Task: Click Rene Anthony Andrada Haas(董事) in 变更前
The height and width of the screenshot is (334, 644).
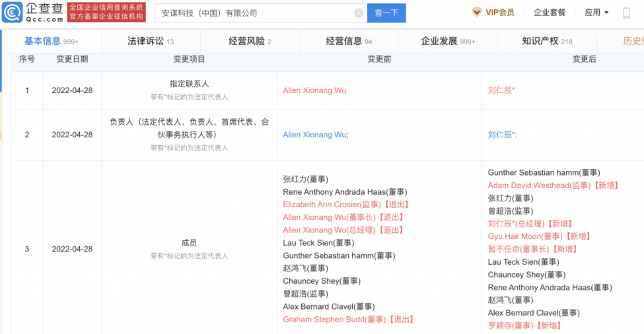Action: pyautogui.click(x=345, y=191)
